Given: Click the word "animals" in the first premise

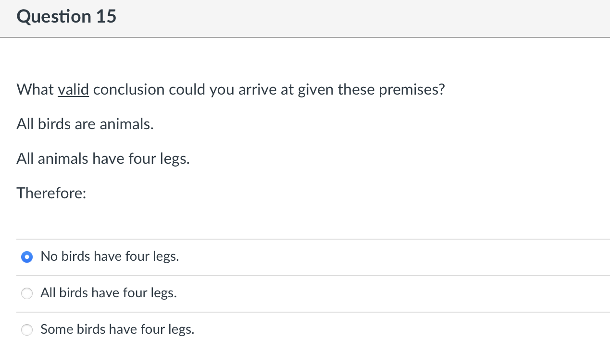Looking at the screenshot, I should click(x=126, y=124).
